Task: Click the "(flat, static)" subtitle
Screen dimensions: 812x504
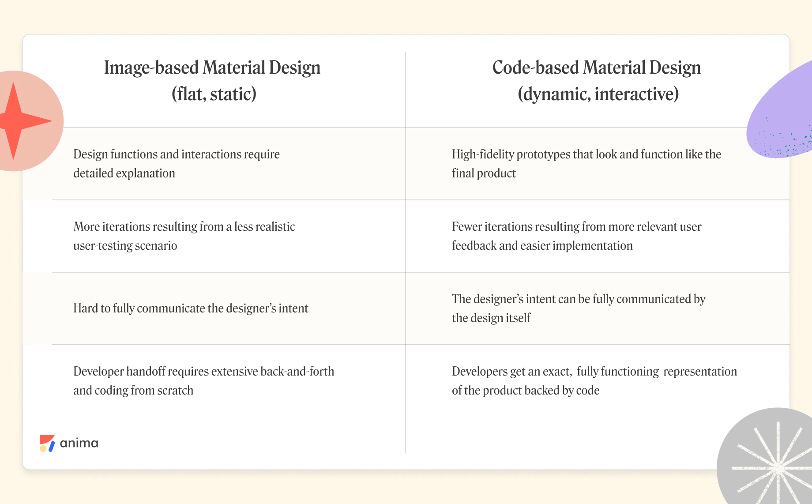Action: [214, 94]
